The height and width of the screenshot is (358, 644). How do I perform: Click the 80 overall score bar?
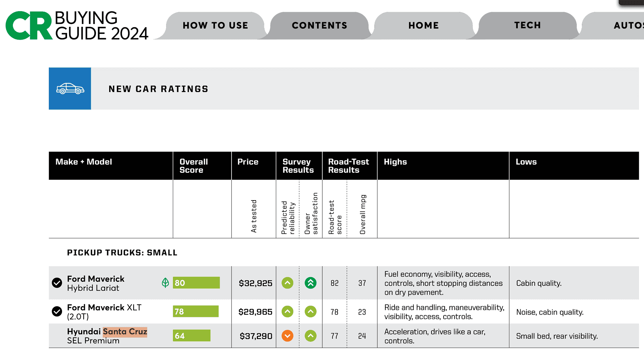pos(196,283)
